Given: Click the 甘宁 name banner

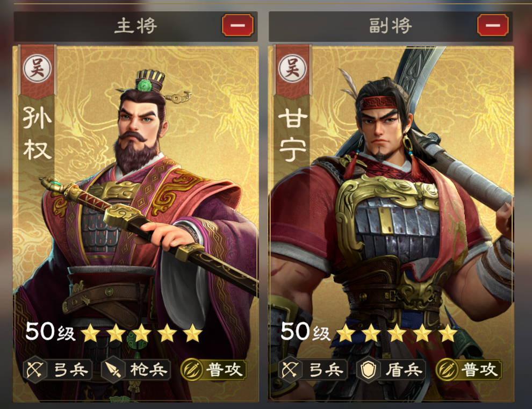Looking at the screenshot, I should [292, 135].
